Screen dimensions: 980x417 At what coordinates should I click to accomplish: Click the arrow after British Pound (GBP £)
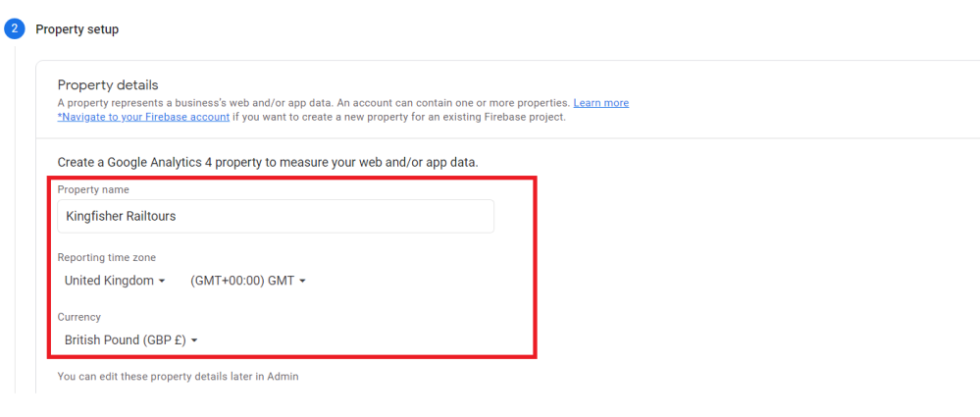click(194, 340)
